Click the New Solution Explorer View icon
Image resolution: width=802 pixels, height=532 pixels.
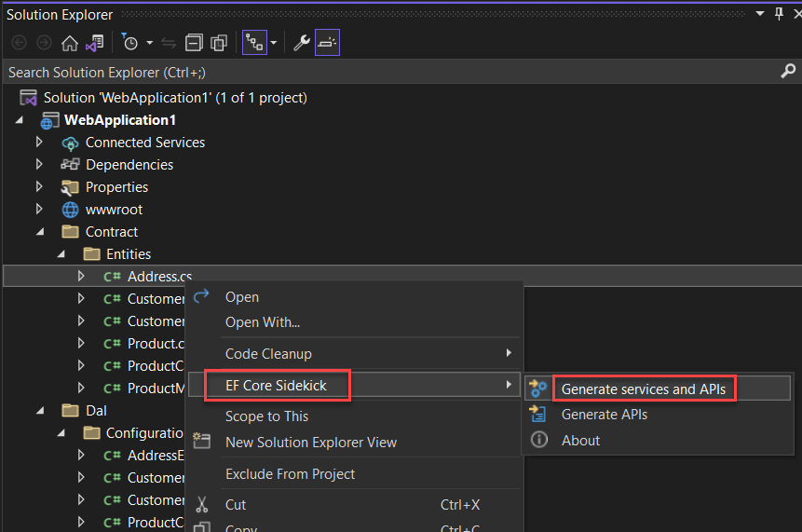tap(201, 441)
